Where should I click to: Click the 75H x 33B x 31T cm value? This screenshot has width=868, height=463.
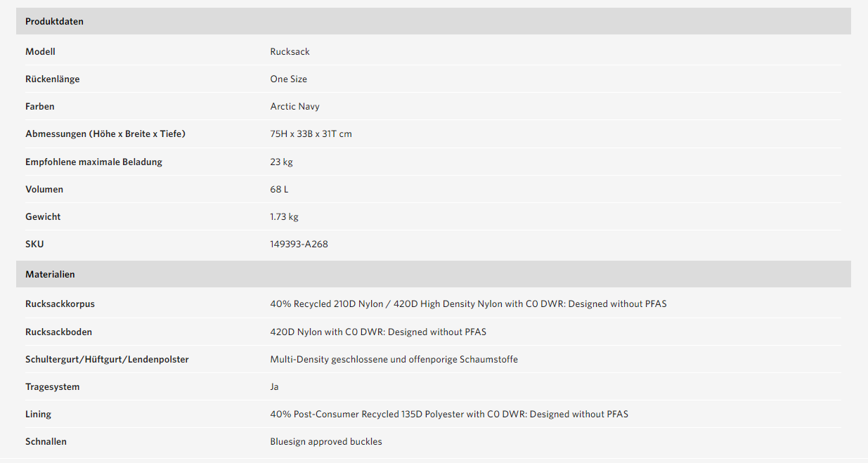click(311, 134)
